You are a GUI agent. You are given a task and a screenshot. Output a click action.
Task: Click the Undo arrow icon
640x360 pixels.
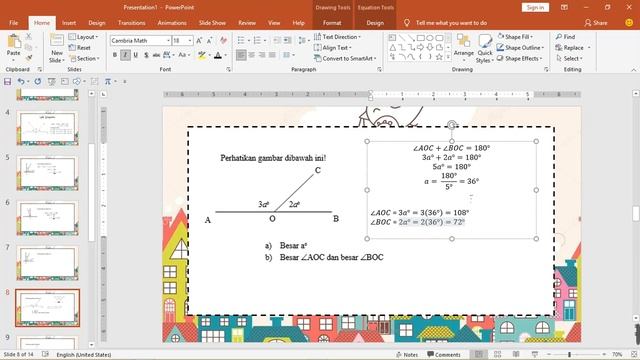[20, 82]
